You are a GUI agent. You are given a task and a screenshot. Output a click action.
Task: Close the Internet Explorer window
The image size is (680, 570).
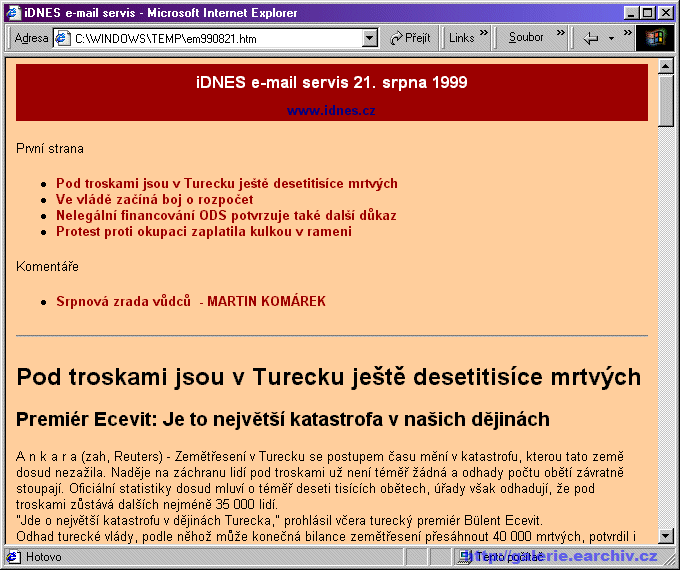click(x=665, y=13)
